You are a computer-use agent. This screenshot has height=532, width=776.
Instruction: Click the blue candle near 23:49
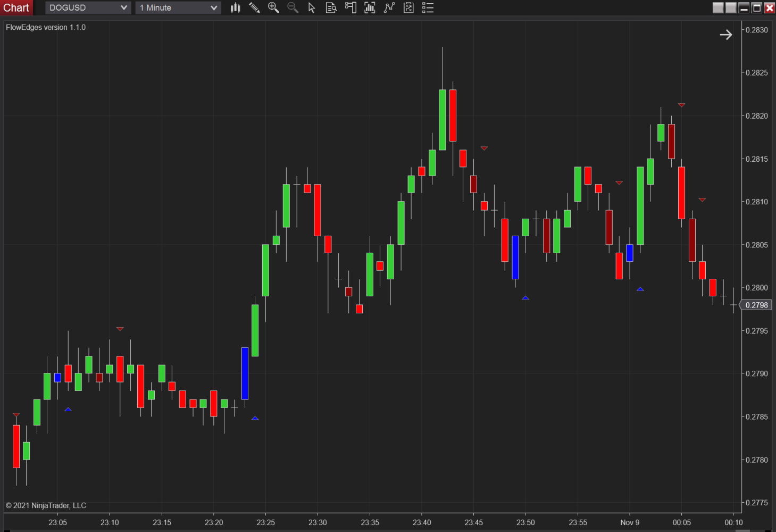(515, 257)
